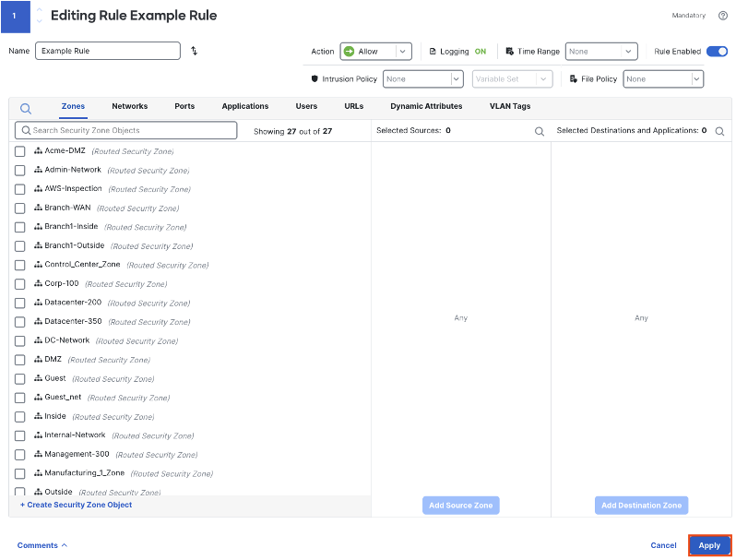Screen dimensions: 736x560
Task: Click the Selected Sources search icon
Action: [540, 131]
